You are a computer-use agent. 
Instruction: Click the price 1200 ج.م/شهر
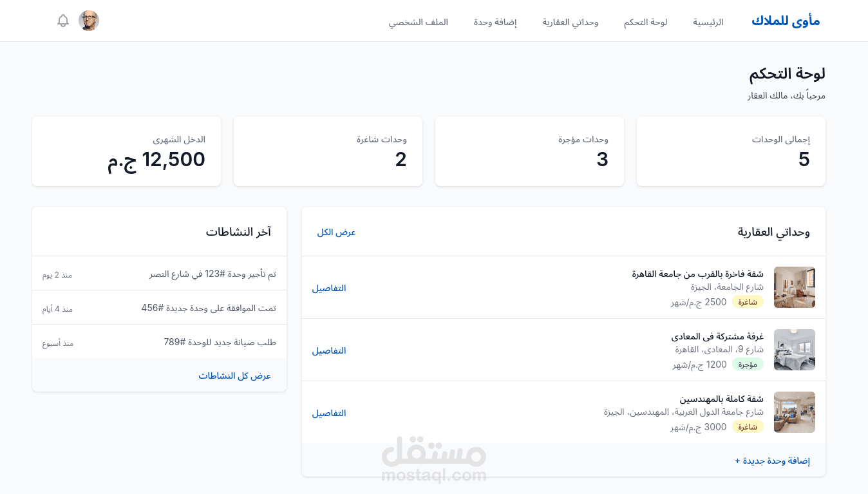(700, 365)
